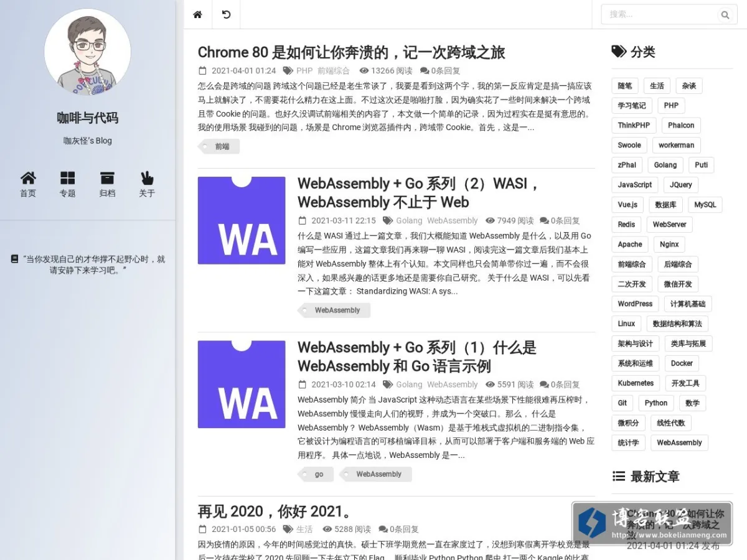This screenshot has width=747, height=560.
Task: Select the ThinkPHP category tag
Action: [634, 126]
